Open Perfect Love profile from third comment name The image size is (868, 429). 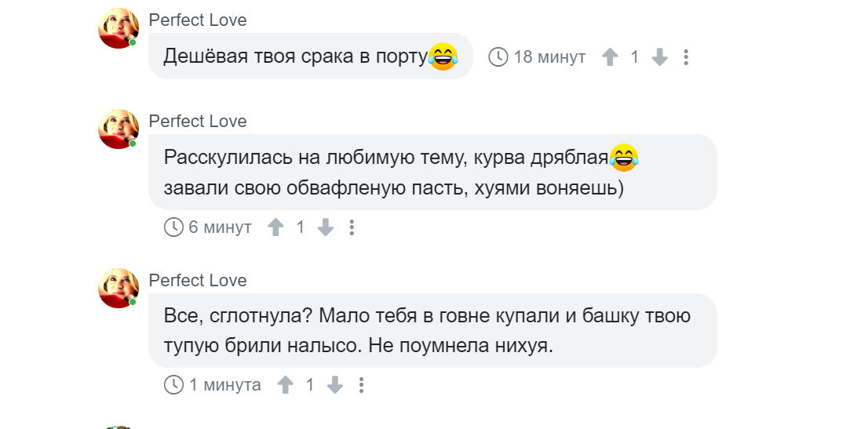tap(198, 280)
